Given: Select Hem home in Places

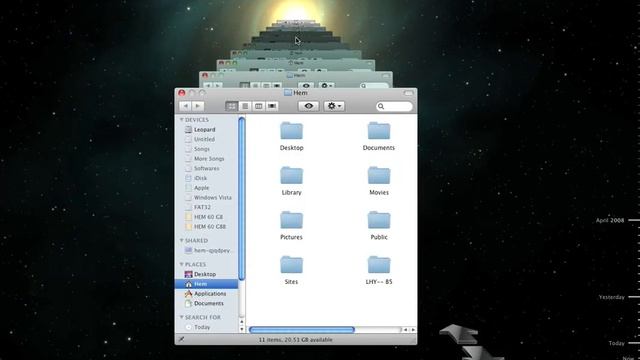Looking at the screenshot, I should point(206,284).
